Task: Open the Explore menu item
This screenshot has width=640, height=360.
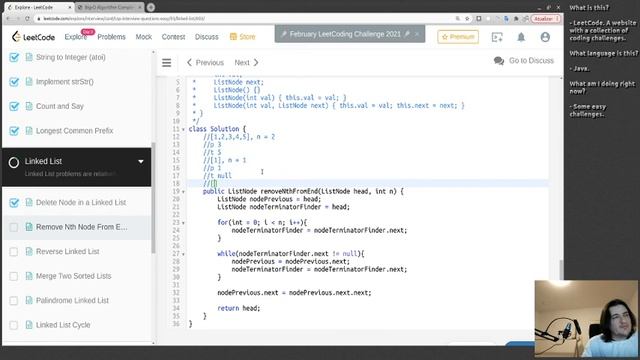Action: [x=76, y=37]
